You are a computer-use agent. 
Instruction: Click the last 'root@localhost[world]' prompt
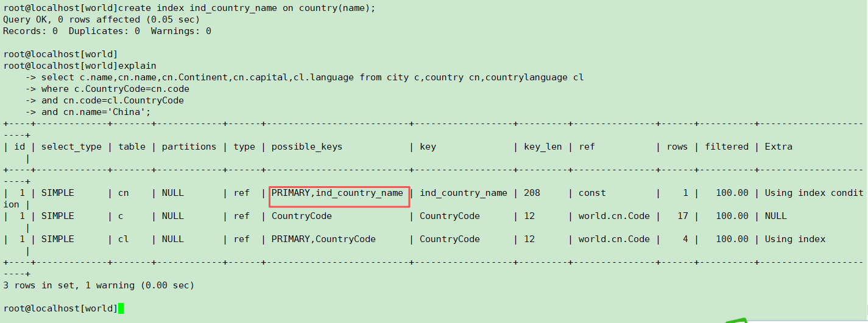pyautogui.click(x=60, y=308)
